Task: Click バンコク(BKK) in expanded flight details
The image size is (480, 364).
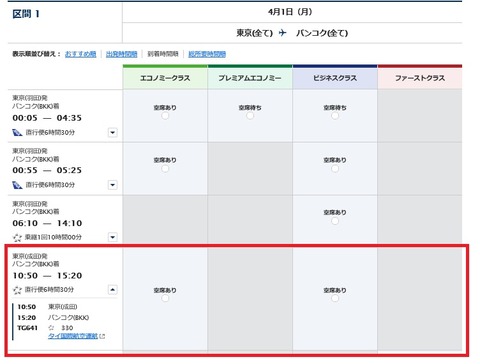Action: (x=68, y=317)
